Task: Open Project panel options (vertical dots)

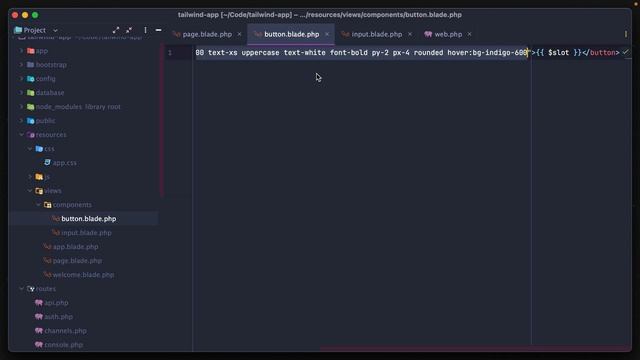Action: click(x=145, y=30)
